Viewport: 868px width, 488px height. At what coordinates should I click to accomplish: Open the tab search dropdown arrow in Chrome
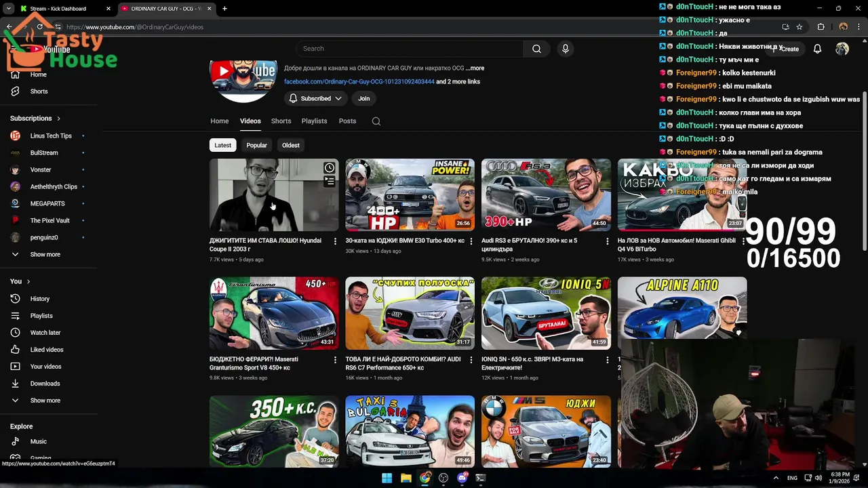9,9
